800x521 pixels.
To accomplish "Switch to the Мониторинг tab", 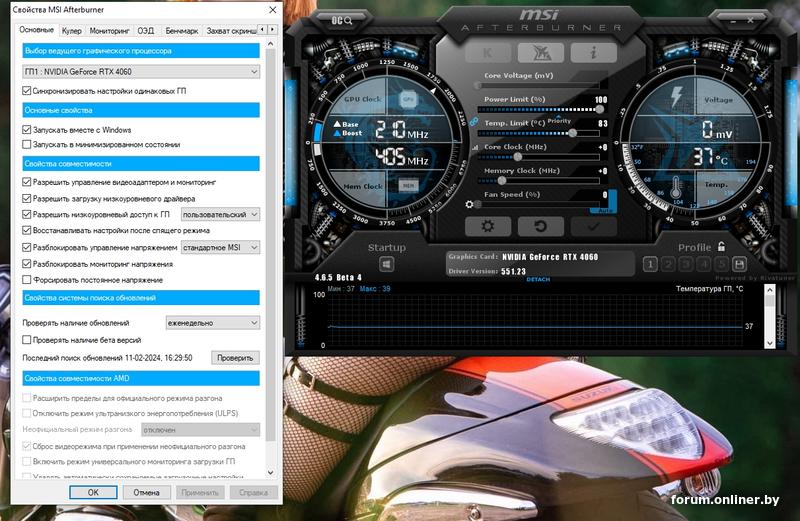I will click(109, 31).
